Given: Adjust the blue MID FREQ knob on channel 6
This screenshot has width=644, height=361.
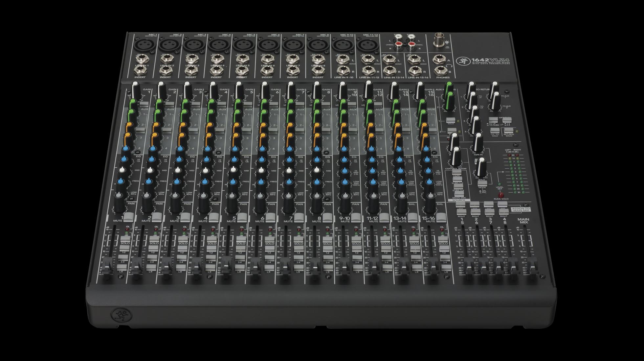Looking at the screenshot, I should 261,181.
